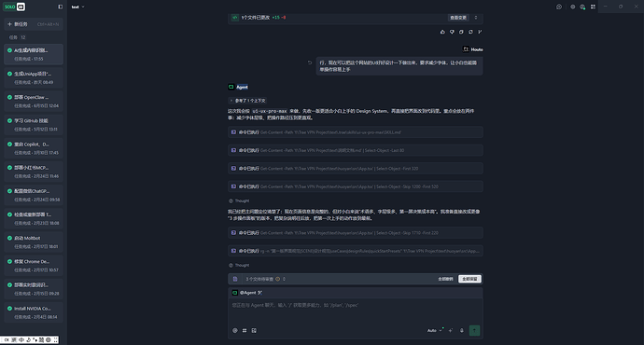Click the SOLO mode logo
Screen dimensions: 644x345
click(14, 7)
